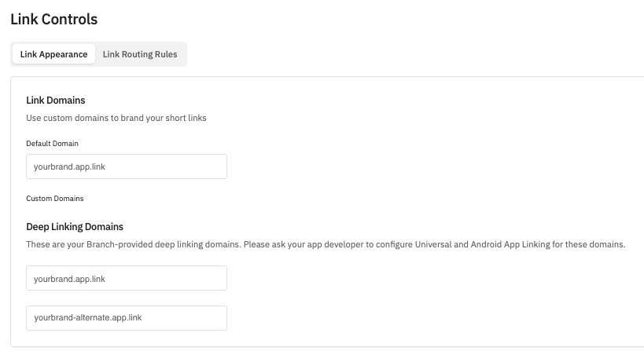Click the Link Controls page heading

53,20
